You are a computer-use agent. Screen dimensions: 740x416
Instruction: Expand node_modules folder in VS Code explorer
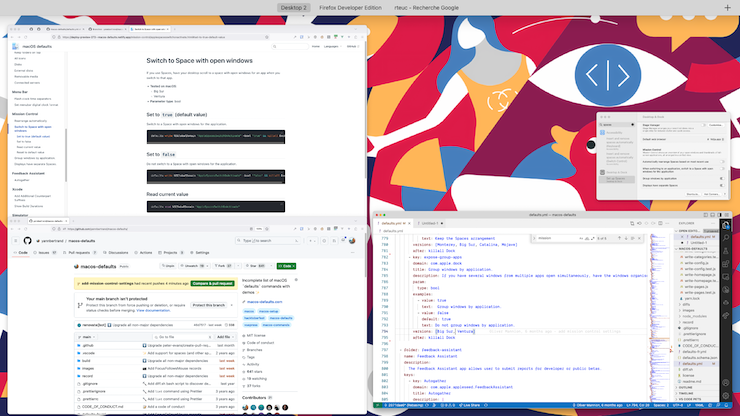tap(693, 316)
